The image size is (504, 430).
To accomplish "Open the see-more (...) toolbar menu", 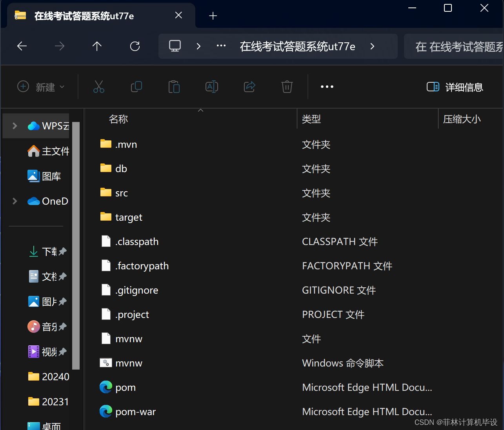I will point(327,87).
